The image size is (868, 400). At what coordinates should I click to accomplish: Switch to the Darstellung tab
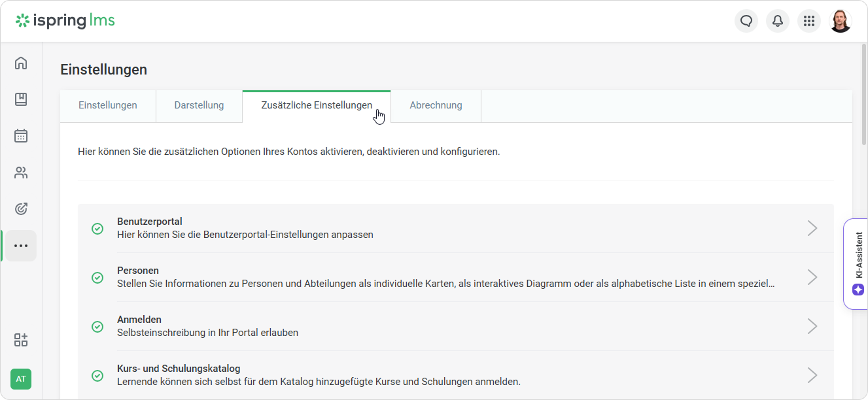pyautogui.click(x=199, y=105)
